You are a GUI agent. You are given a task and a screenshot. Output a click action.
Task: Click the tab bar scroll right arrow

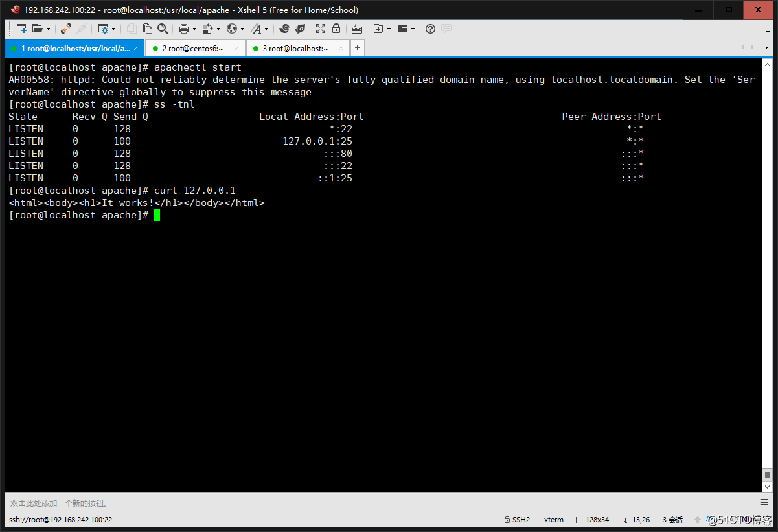point(752,47)
